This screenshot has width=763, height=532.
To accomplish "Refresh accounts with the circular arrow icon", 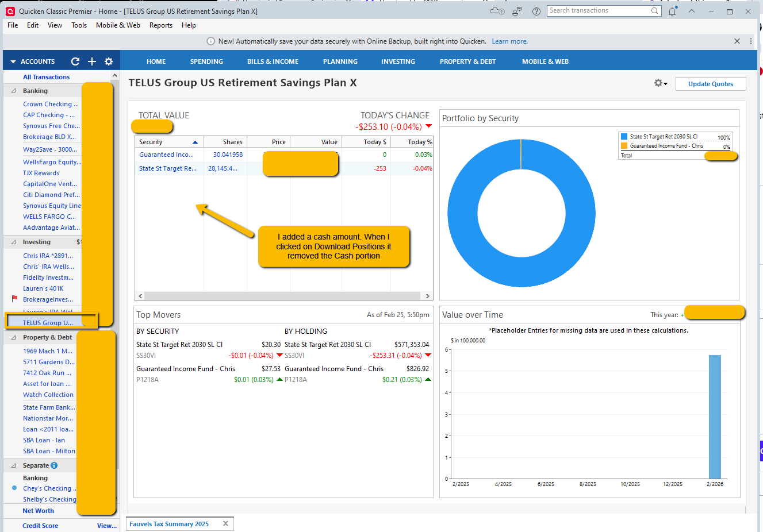I will [75, 61].
